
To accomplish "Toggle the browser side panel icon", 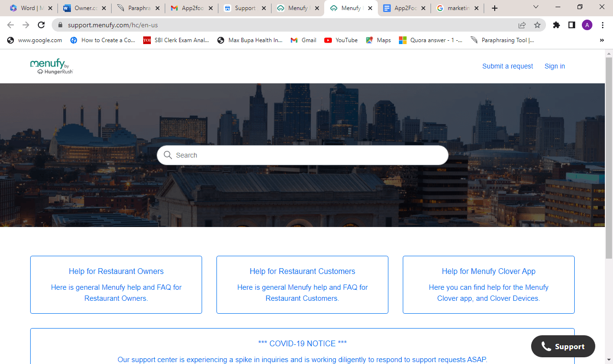I will (571, 25).
